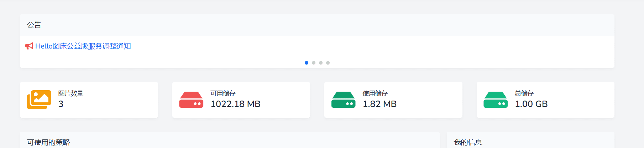Click the red available storage drive icon
Screen dimensions: 644x148
[191, 99]
